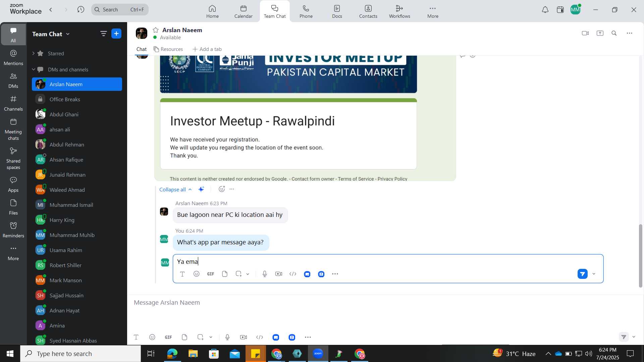Click the chat vertical scrollbar
Viewport: 644px width, 362px height.
(640, 255)
